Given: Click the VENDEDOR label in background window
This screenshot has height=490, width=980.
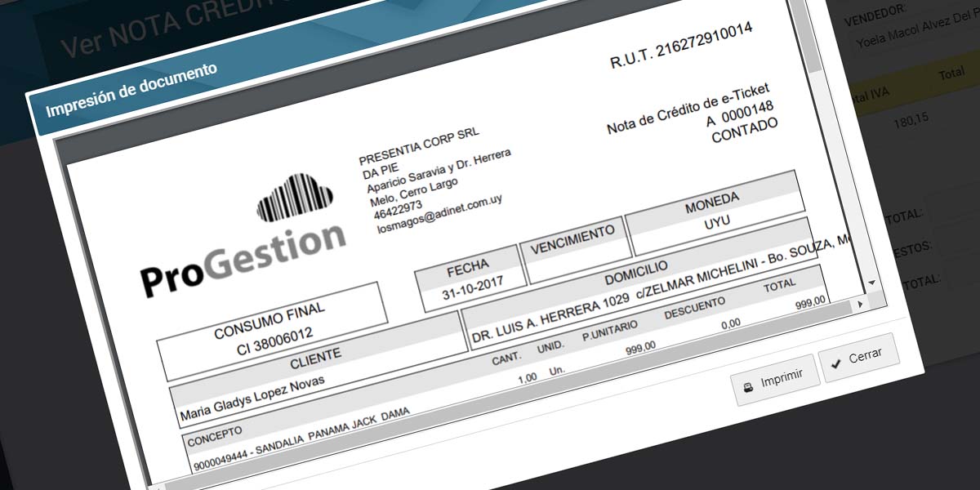Looking at the screenshot, I should click(876, 14).
